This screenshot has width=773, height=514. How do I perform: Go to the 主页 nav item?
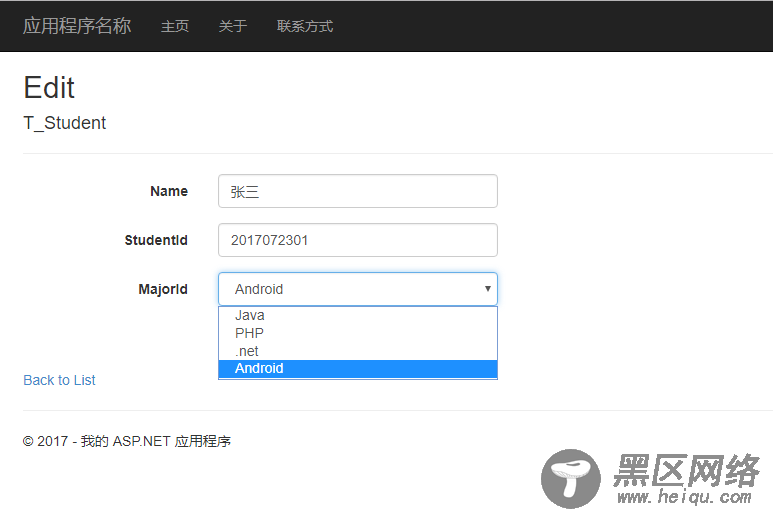[175, 26]
